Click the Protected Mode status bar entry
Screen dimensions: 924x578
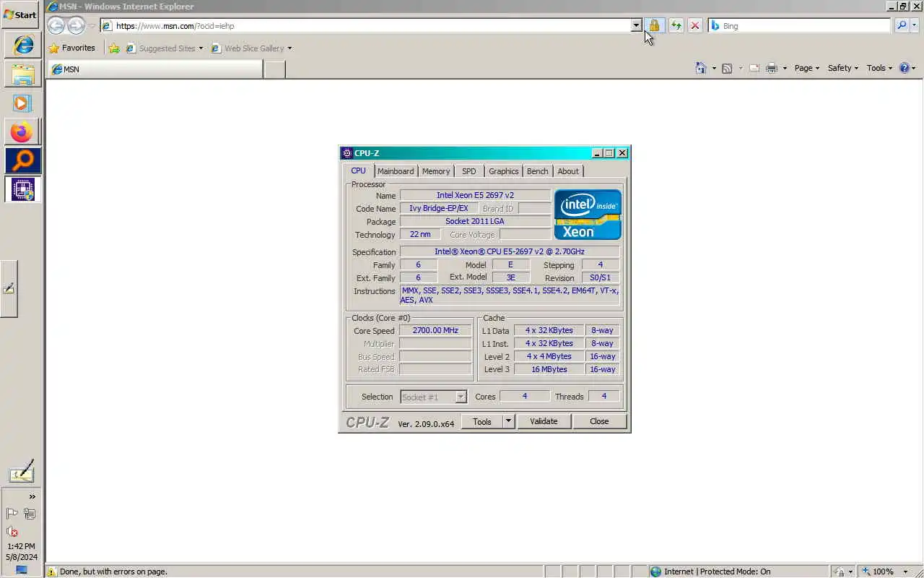coord(717,571)
